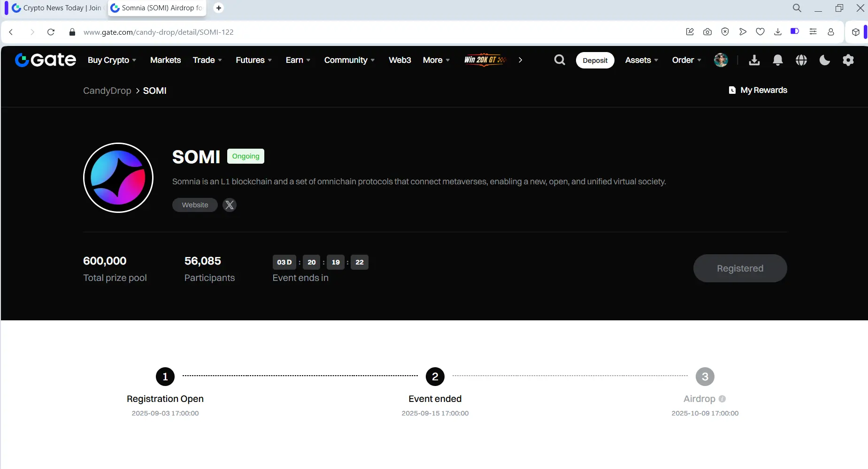Click the SOMI breadcrumb text
The height and width of the screenshot is (469, 868).
(x=155, y=91)
